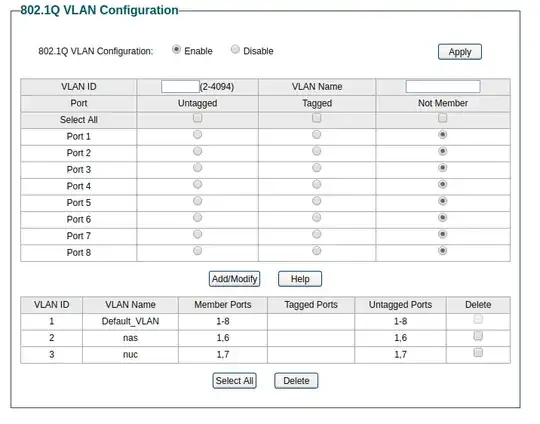Set Port 7 to Tagged

pyautogui.click(x=316, y=234)
